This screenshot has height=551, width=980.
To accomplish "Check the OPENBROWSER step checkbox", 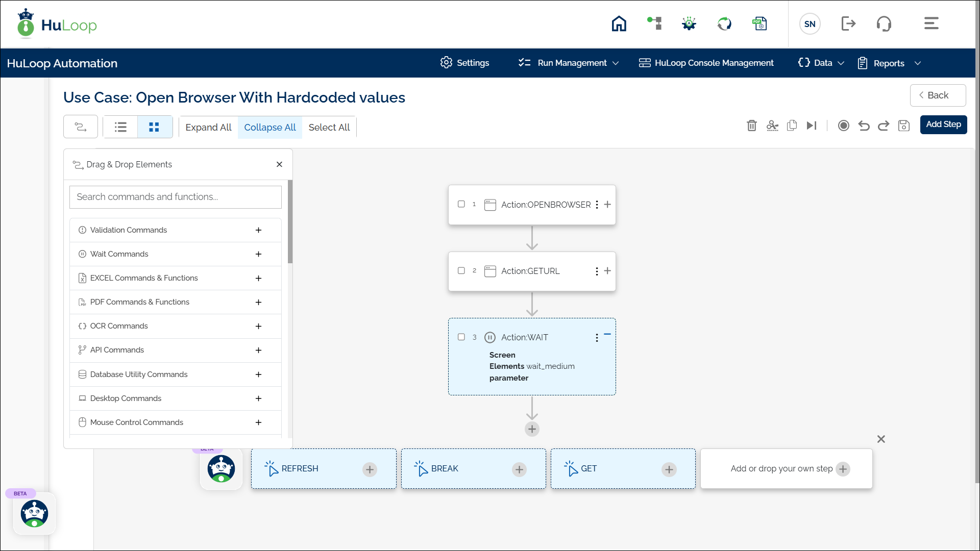I will pos(461,204).
